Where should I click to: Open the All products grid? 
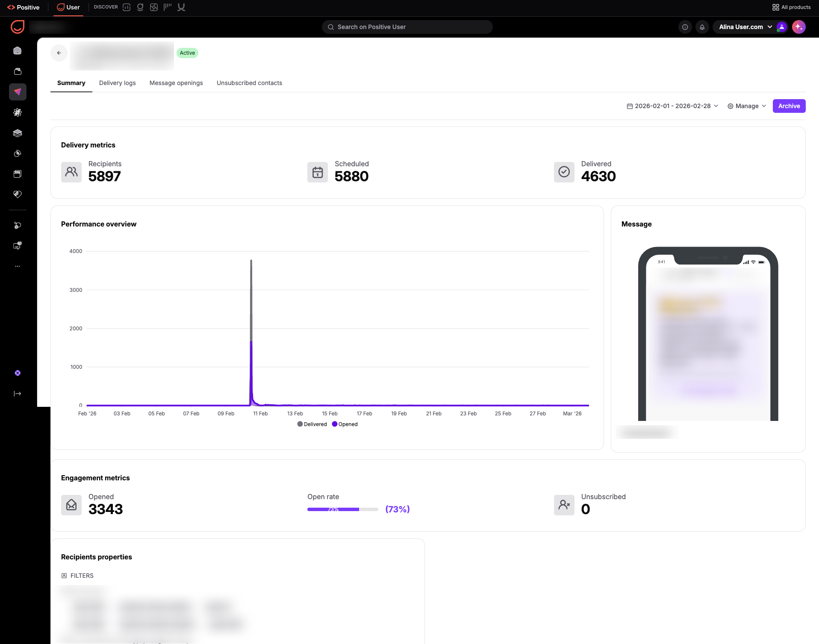pyautogui.click(x=792, y=7)
